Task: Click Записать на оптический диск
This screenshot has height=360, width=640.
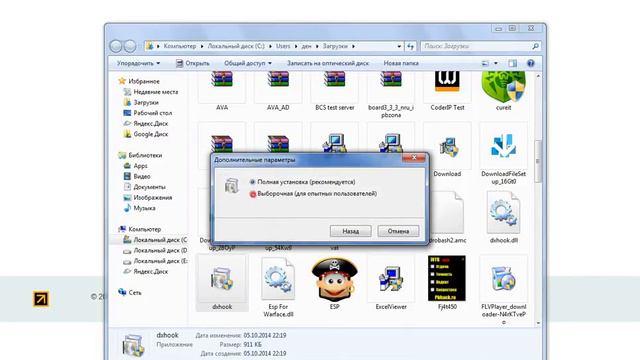Action: coord(327,63)
